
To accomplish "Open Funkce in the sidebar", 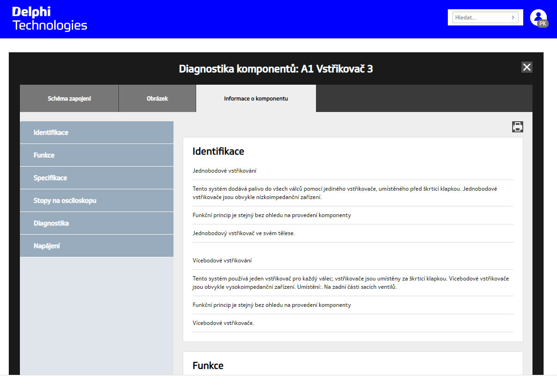I will [97, 155].
